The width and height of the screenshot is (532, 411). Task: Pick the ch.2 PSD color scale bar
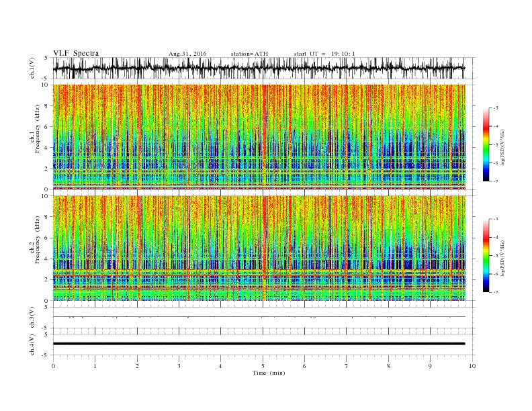click(486, 256)
